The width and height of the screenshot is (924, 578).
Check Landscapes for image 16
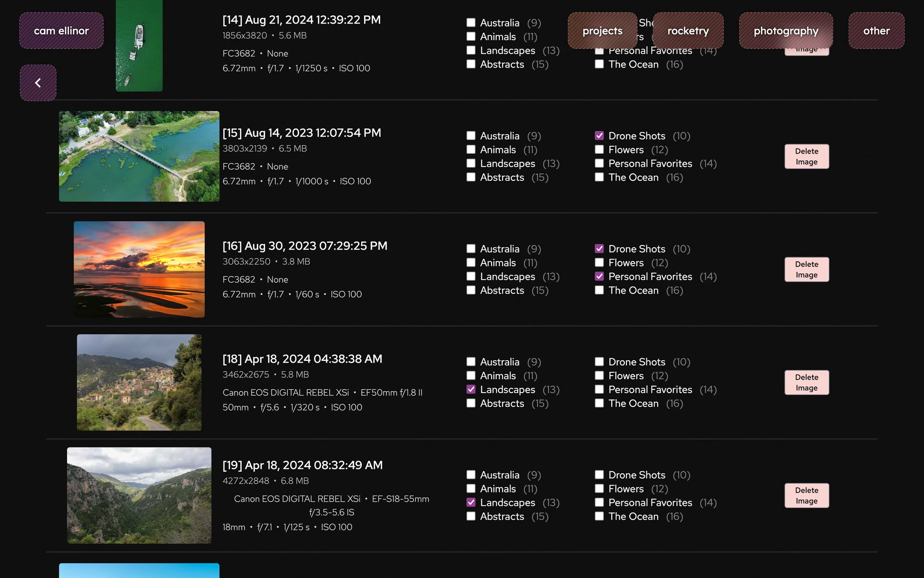(x=471, y=277)
